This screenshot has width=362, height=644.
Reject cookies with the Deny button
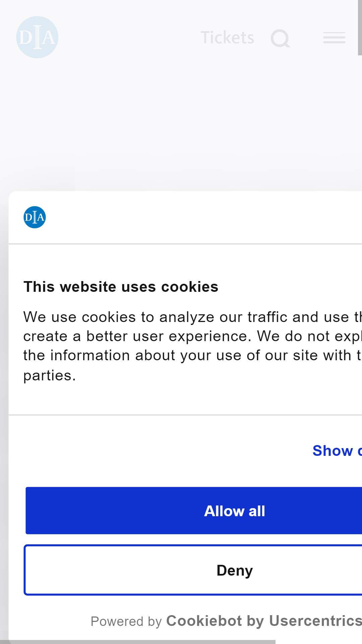(193, 570)
